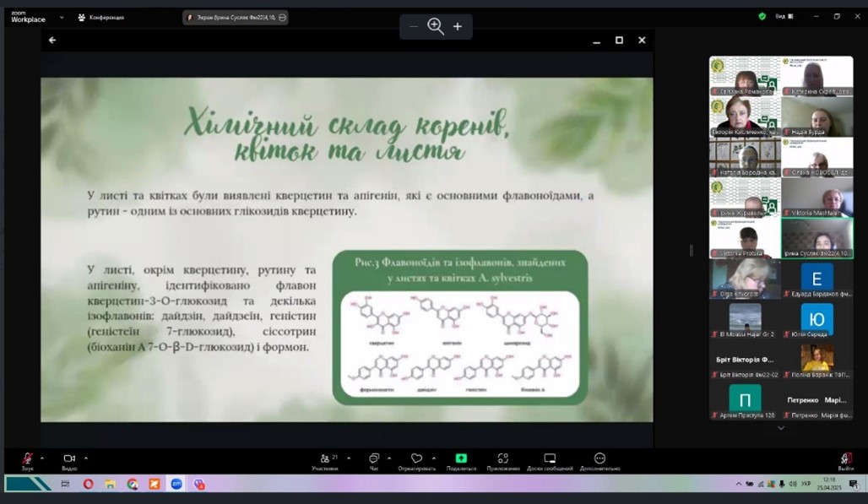Open the taskbar clock and date
The height and width of the screenshot is (504, 868).
click(x=828, y=484)
